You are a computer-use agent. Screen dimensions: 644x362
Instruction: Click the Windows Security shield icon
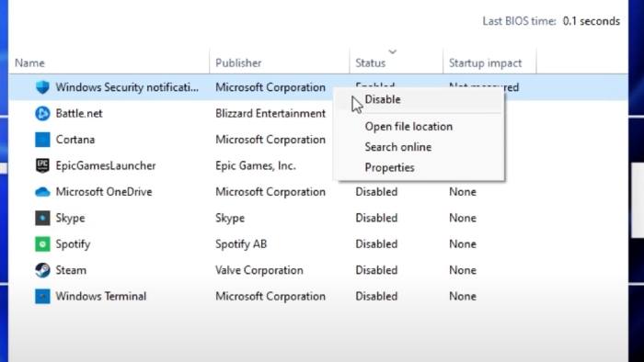42,87
